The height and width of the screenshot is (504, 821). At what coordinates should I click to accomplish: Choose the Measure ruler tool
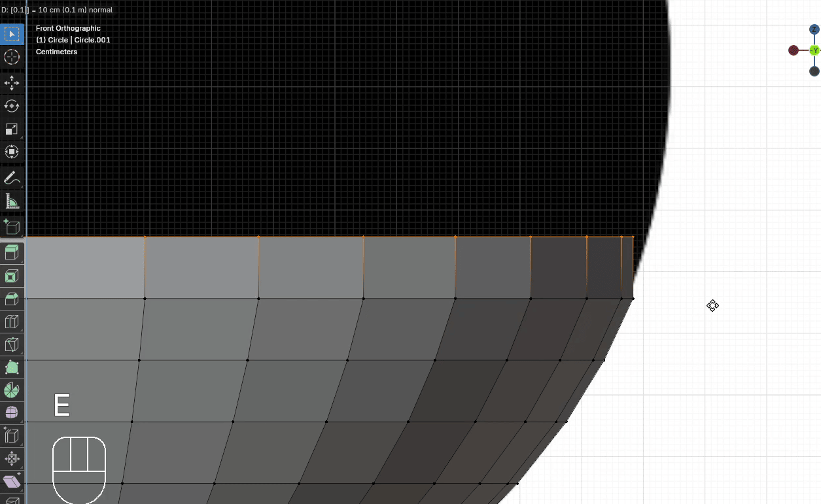coord(12,201)
